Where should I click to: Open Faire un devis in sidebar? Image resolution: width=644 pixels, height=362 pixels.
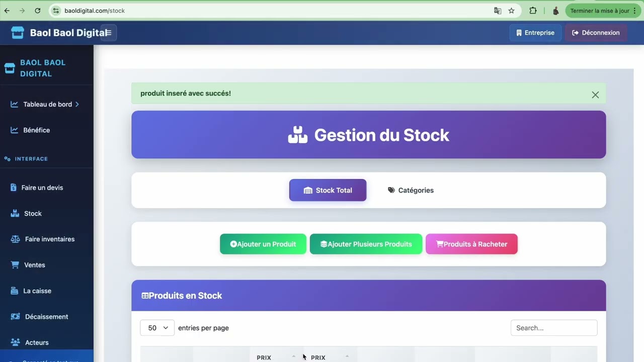click(42, 188)
